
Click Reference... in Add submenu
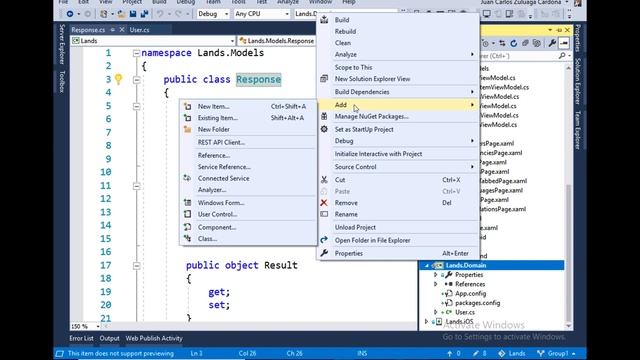[248, 156]
